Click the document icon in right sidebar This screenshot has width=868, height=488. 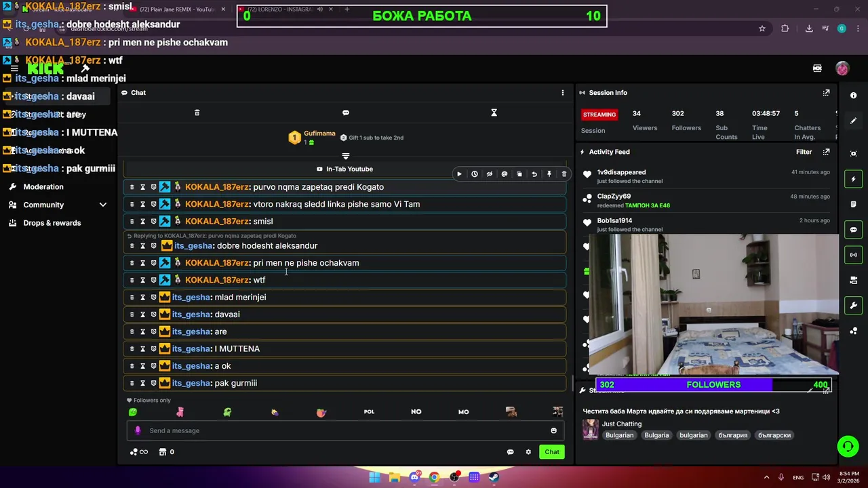coord(854,204)
